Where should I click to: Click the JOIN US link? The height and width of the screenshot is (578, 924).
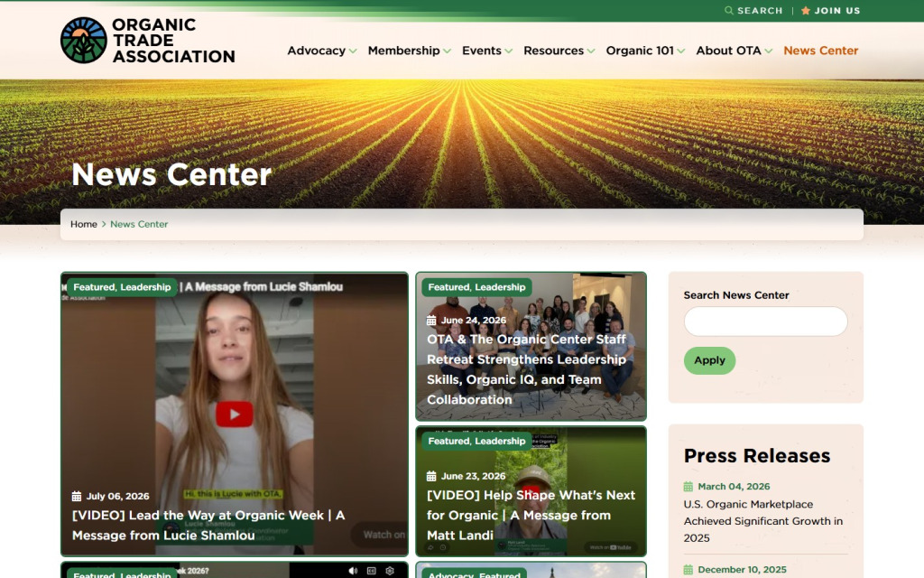[x=836, y=11]
